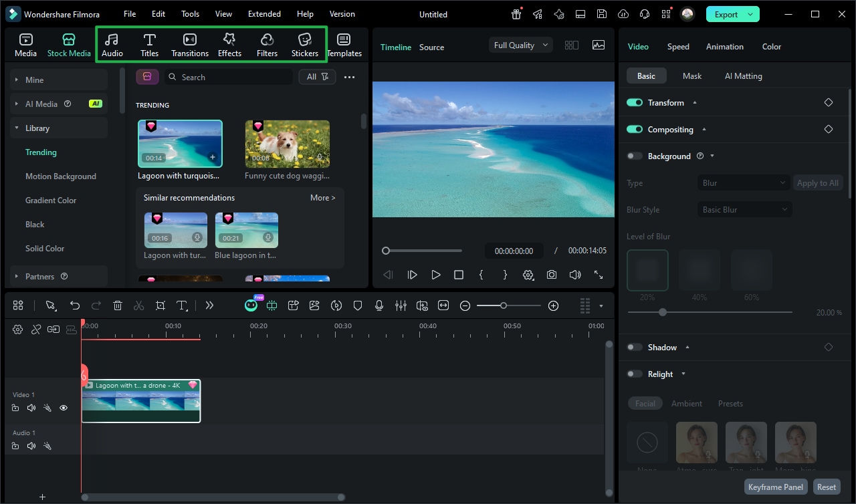Viewport: 856px width, 504px height.
Task: Take a snapshot with the camera icon
Action: point(552,275)
